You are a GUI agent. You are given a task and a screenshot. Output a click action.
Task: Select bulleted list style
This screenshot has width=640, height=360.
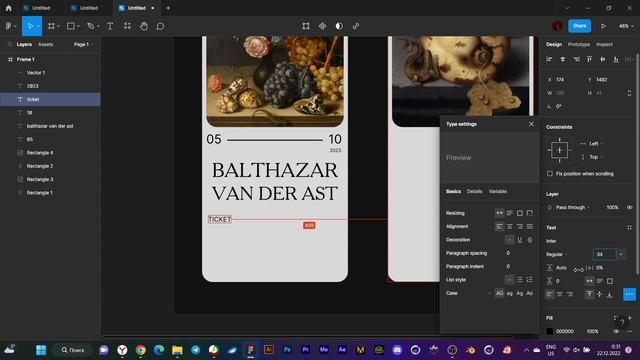(520, 280)
